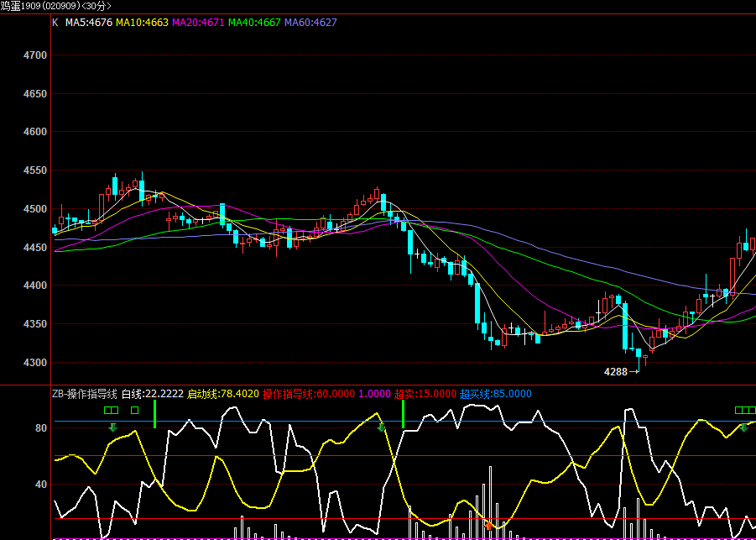Open the ZB-操作指导线 indicator name
This screenshot has height=540, width=756.
click(85, 394)
